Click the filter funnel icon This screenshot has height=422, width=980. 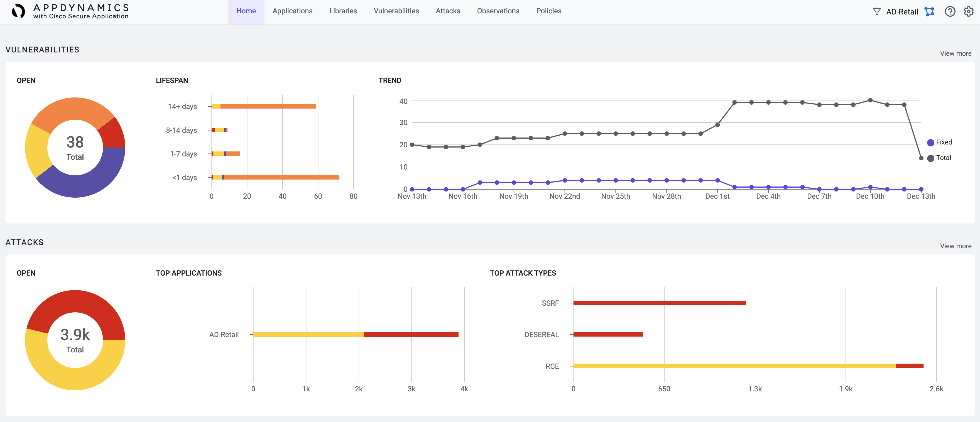tap(876, 11)
